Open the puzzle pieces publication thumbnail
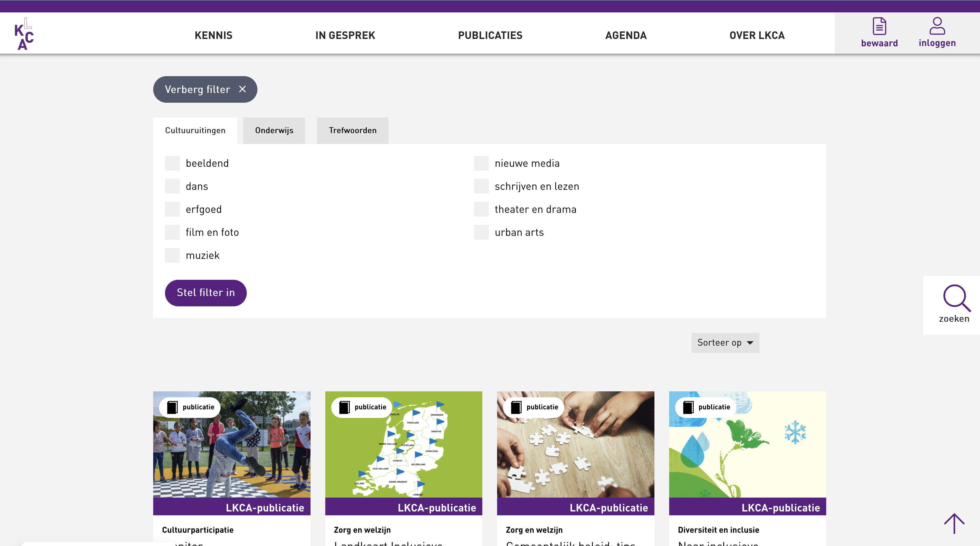 576,444
